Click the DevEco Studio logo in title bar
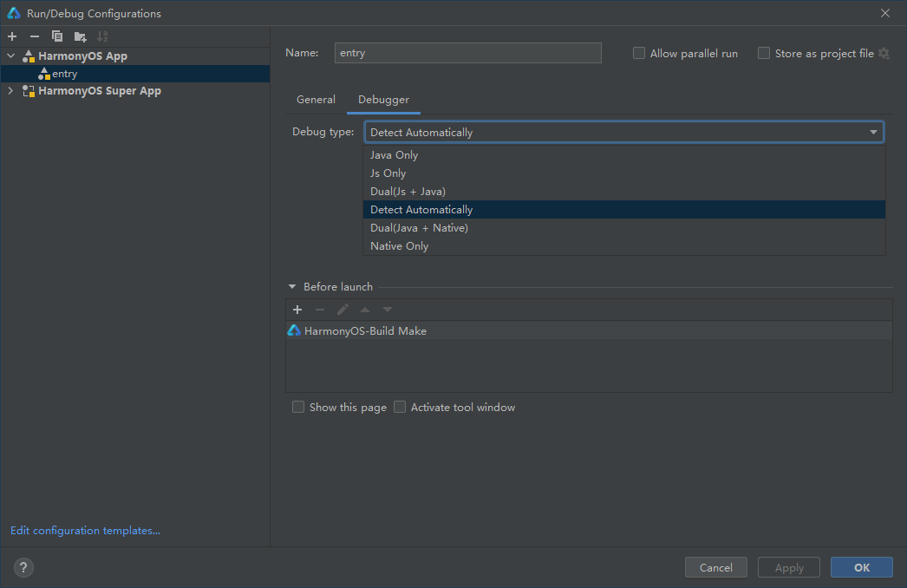907x588 pixels. tap(14, 13)
